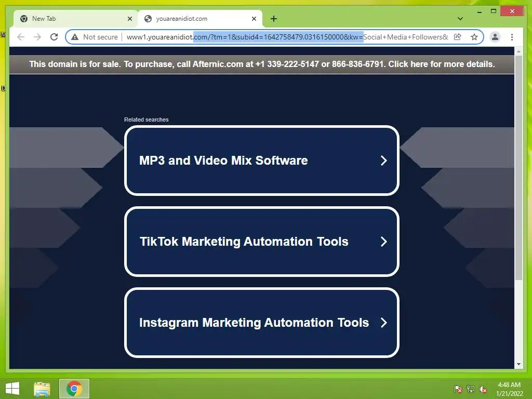Click the muted speaker volume tray icon

(x=483, y=389)
